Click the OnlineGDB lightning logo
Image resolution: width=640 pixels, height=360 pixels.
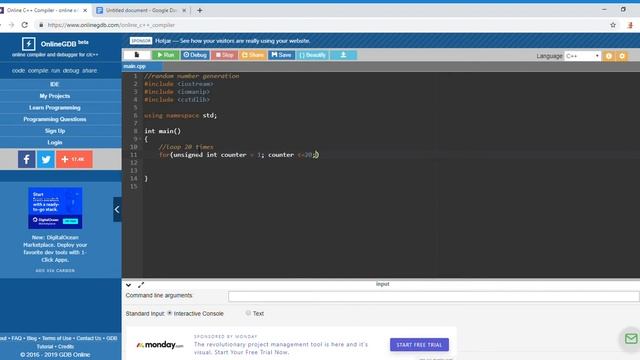pos(29,44)
